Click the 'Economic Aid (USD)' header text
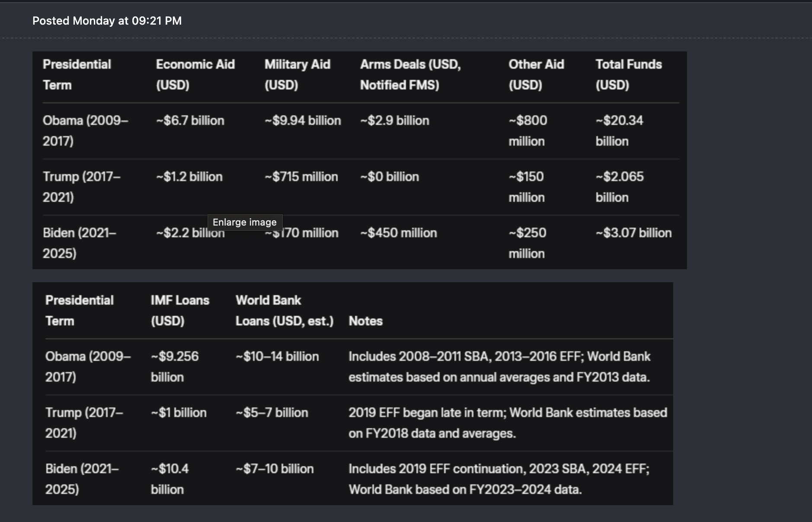Screen dimensions: 812x522 pyautogui.click(x=195, y=75)
